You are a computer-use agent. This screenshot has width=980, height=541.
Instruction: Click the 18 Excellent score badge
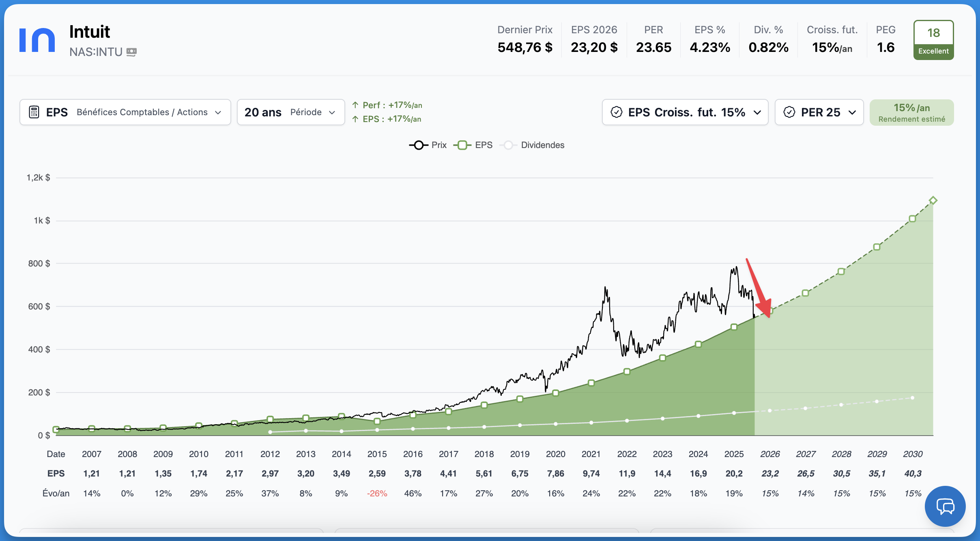tap(933, 40)
